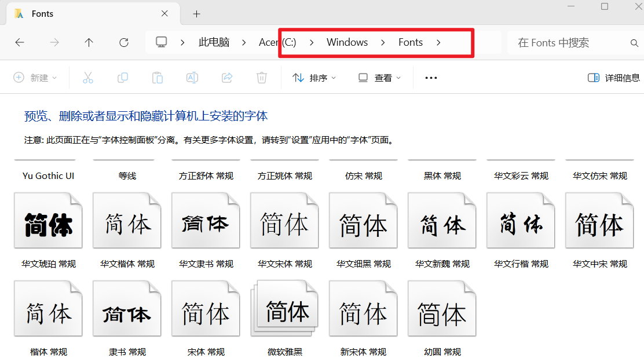Screen dimensions: 644x362
Task: Select the 隶书 常规 font thumbnail
Action: pyautogui.click(x=127, y=309)
